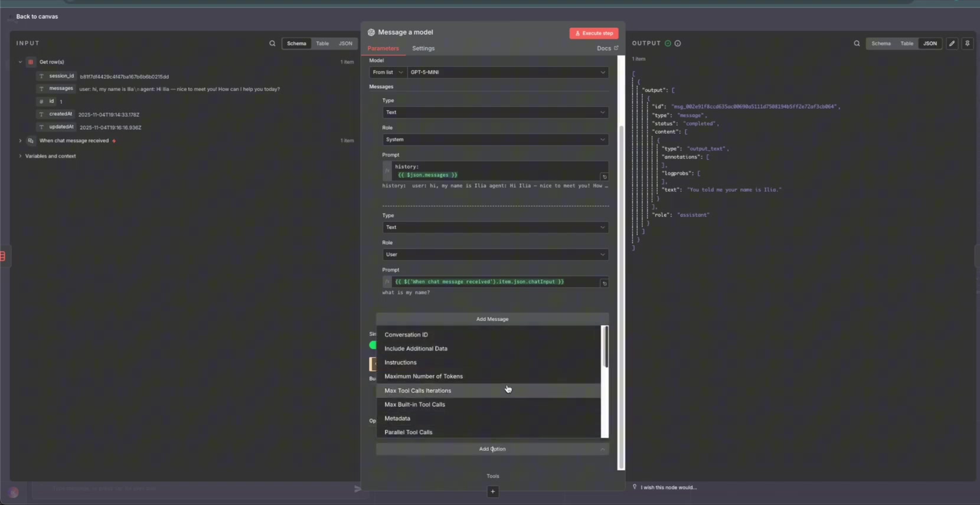This screenshot has width=980, height=505.
Task: Select Schema view in INPUT panel
Action: point(296,44)
